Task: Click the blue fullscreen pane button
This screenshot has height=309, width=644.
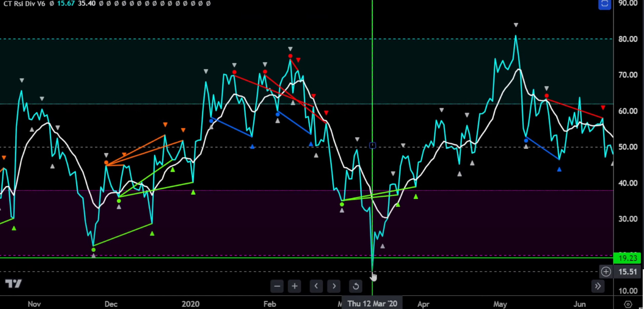Action: pyautogui.click(x=605, y=4)
